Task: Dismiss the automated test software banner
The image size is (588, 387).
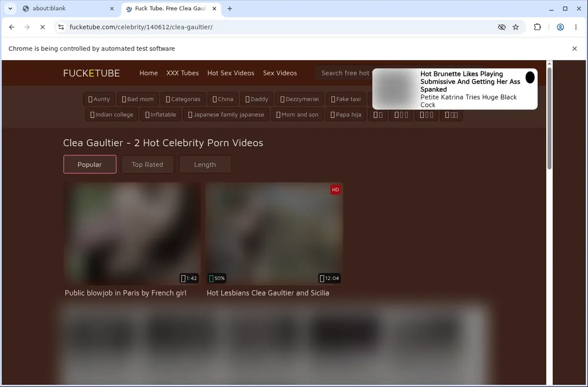Action: [574, 48]
